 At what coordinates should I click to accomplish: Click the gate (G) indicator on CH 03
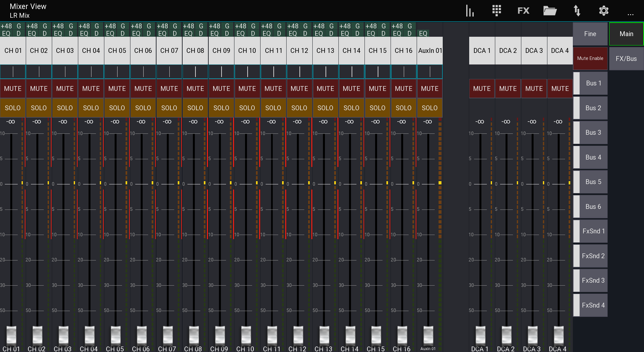pyautogui.click(x=71, y=26)
